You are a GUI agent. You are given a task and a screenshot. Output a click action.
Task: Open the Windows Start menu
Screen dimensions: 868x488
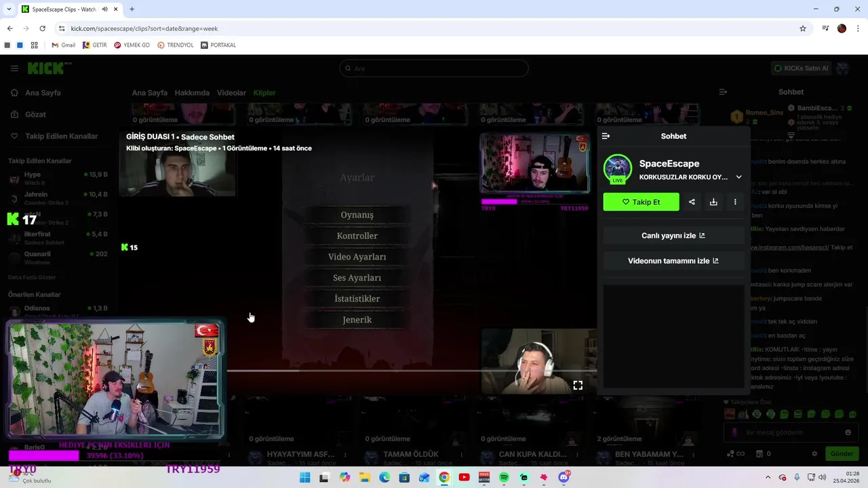click(304, 478)
